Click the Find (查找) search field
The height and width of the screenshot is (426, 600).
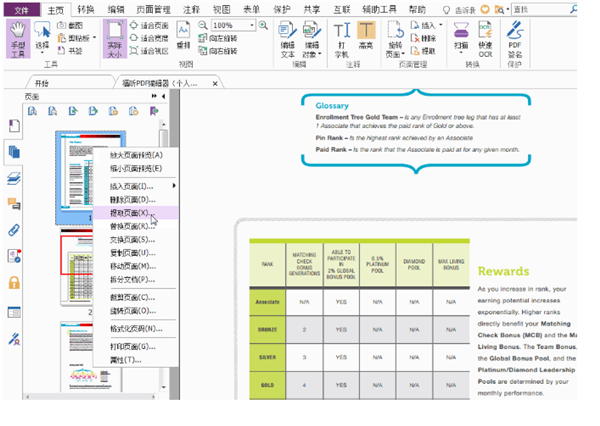[x=545, y=8]
